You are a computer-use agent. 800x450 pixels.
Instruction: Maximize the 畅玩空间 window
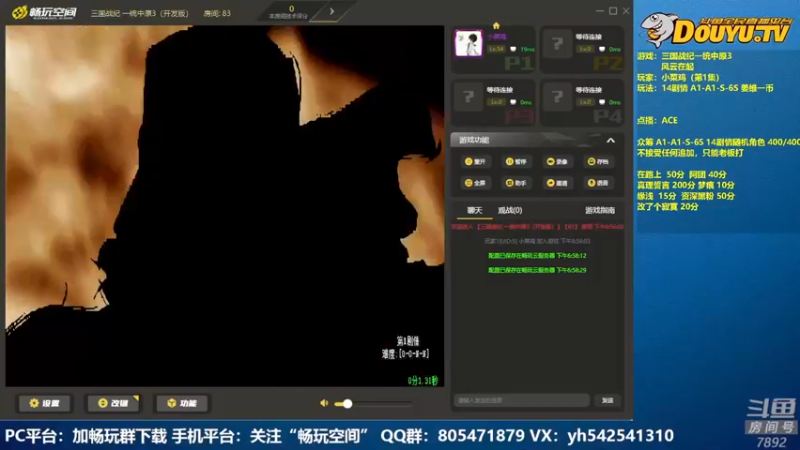click(x=613, y=11)
